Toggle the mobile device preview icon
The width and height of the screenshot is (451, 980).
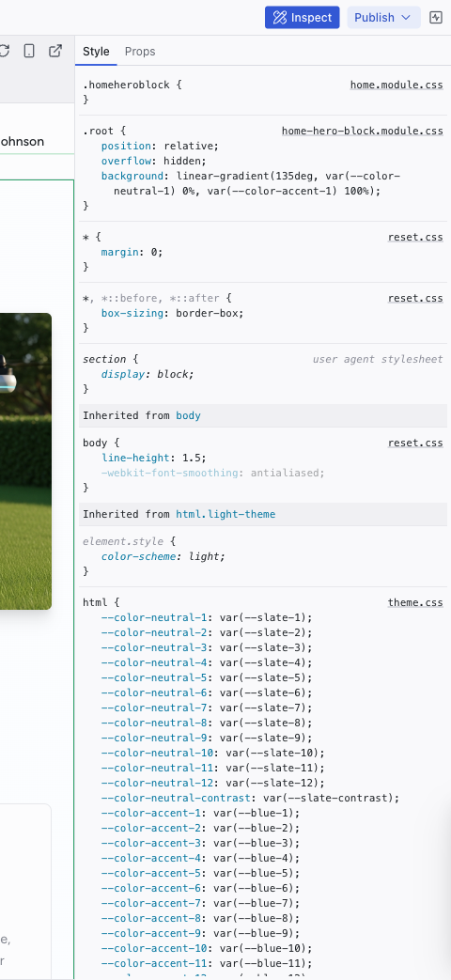(x=29, y=52)
